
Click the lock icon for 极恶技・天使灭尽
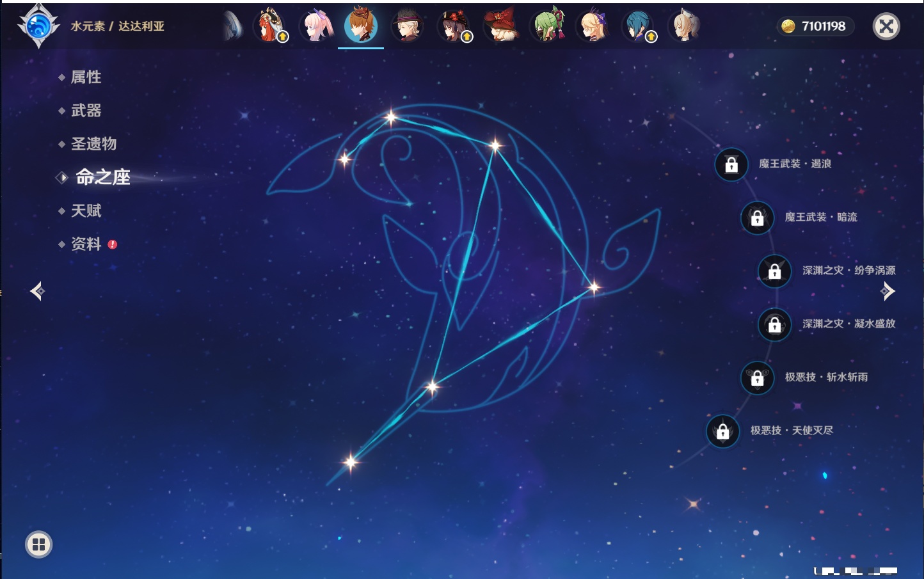(722, 431)
